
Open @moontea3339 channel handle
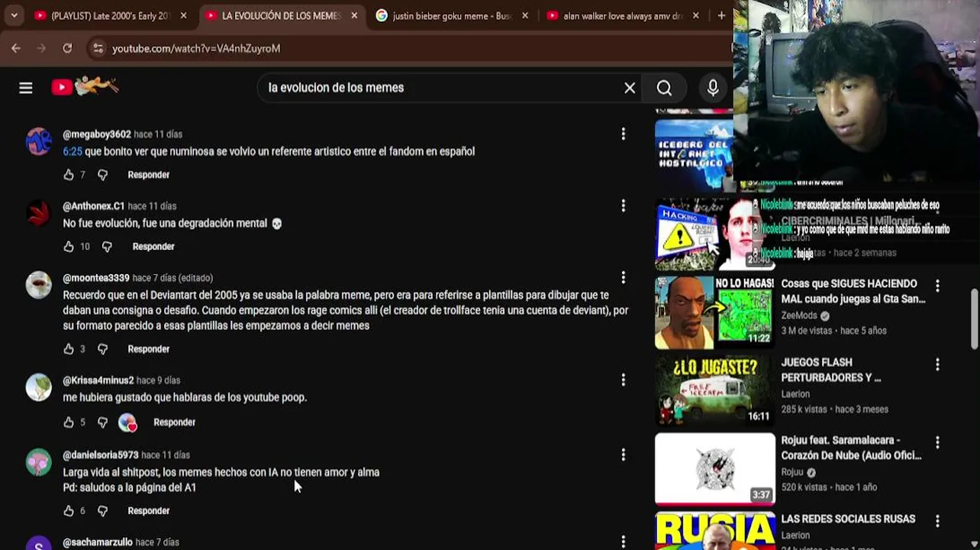(96, 278)
